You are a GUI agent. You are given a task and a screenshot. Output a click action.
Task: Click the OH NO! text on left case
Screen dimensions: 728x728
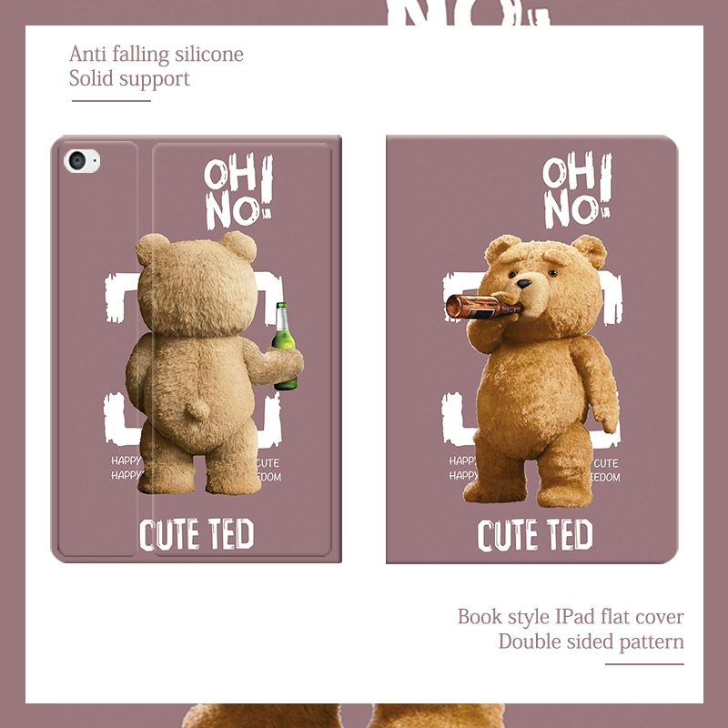click(x=238, y=192)
